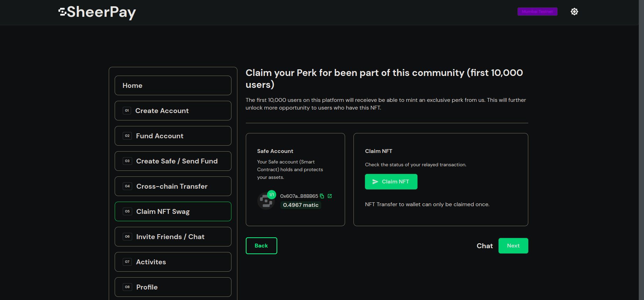
Task: Go to the Activites step
Action: coord(173,262)
